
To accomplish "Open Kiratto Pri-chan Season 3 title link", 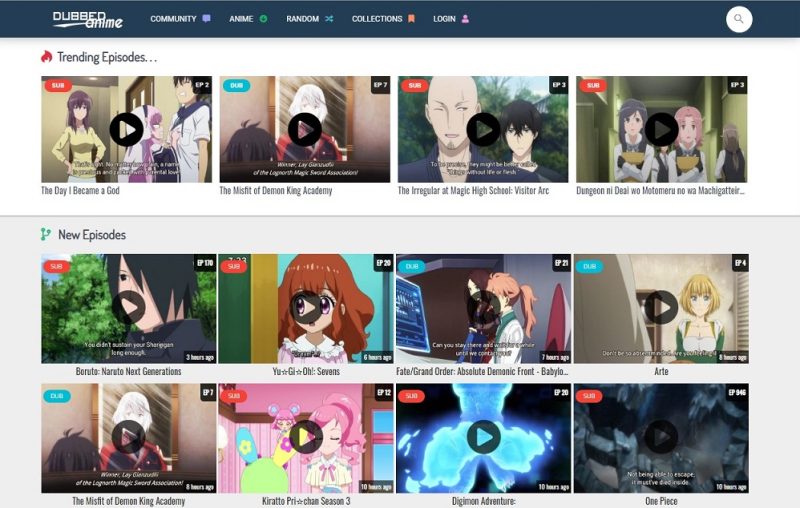I will (x=306, y=501).
